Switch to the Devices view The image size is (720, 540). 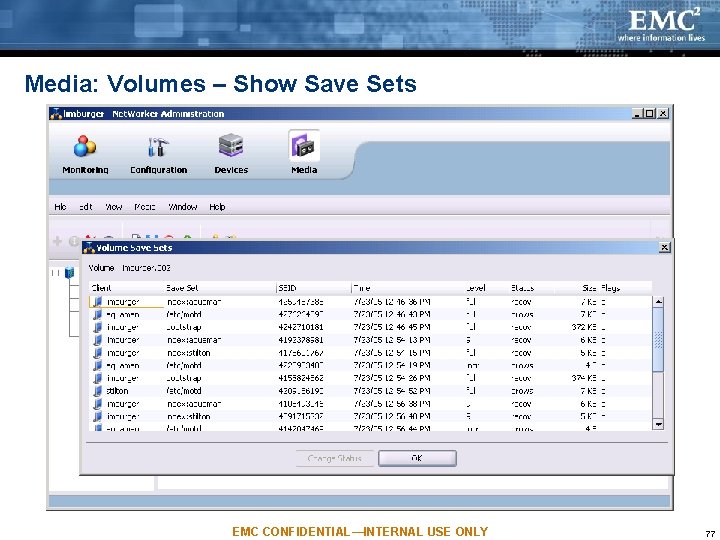coord(231,154)
